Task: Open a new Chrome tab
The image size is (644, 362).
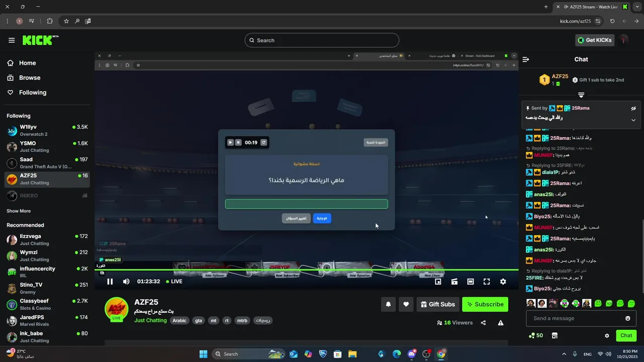Action: tap(546, 7)
